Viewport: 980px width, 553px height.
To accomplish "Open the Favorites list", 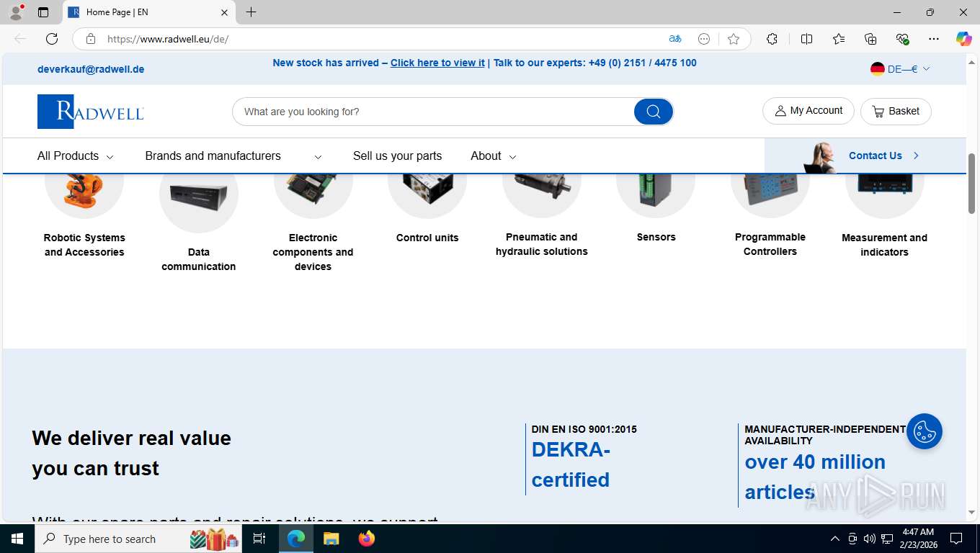I will tap(839, 39).
